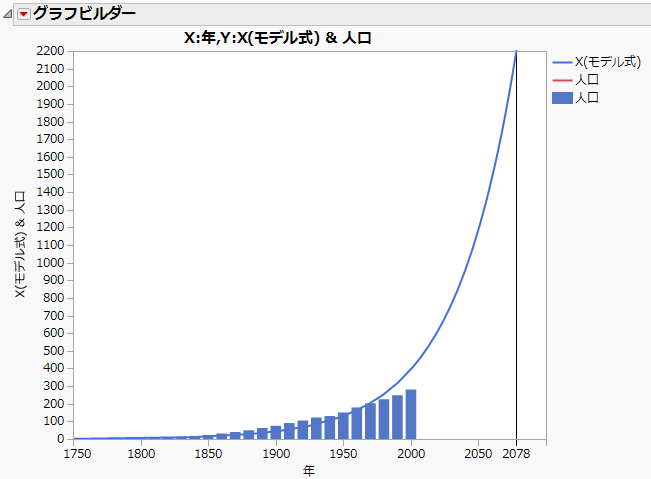Click the 2050 tick label on the x-axis
The width and height of the screenshot is (651, 479).
pyautogui.click(x=478, y=454)
